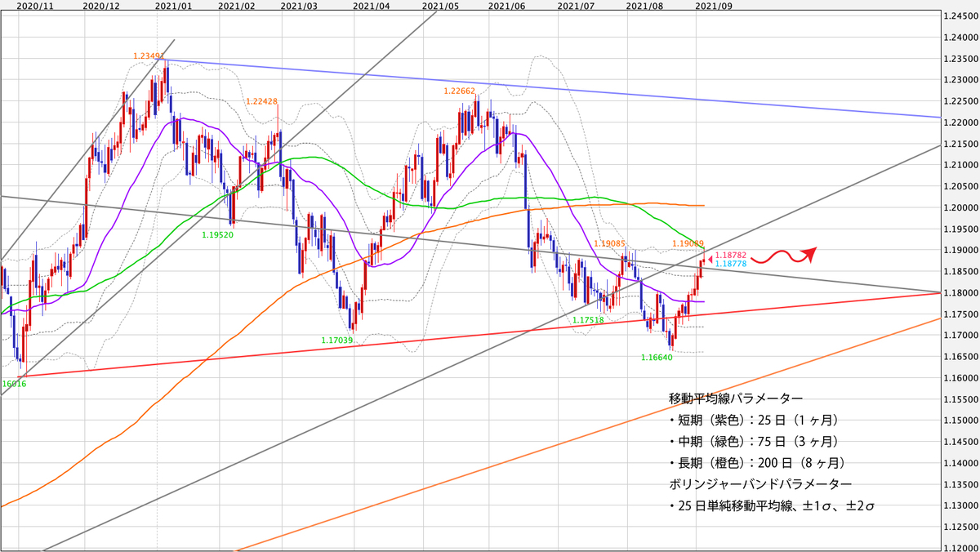980x552 pixels.
Task: Click the pink 1.18782 current price label
Action: [x=731, y=255]
